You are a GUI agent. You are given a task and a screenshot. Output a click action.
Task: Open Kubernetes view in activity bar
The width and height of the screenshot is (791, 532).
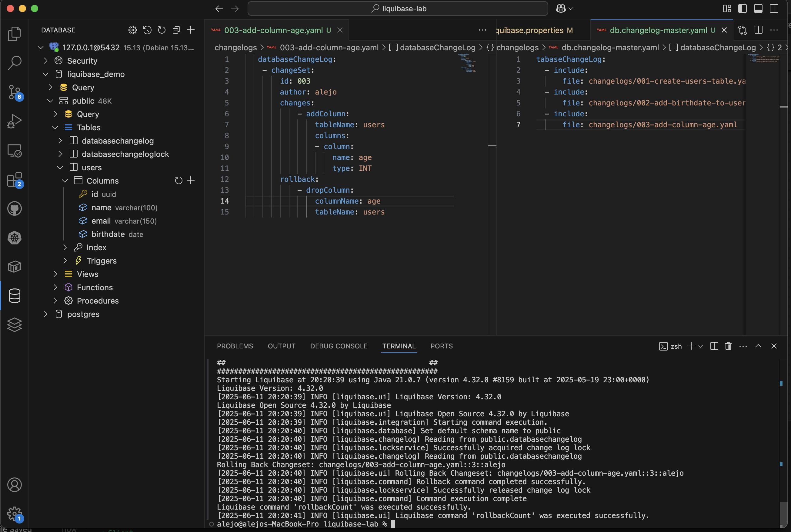tap(14, 238)
